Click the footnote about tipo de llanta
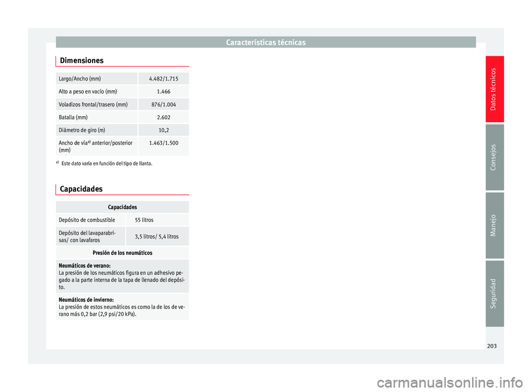This screenshot has width=532, height=392. coord(104,163)
